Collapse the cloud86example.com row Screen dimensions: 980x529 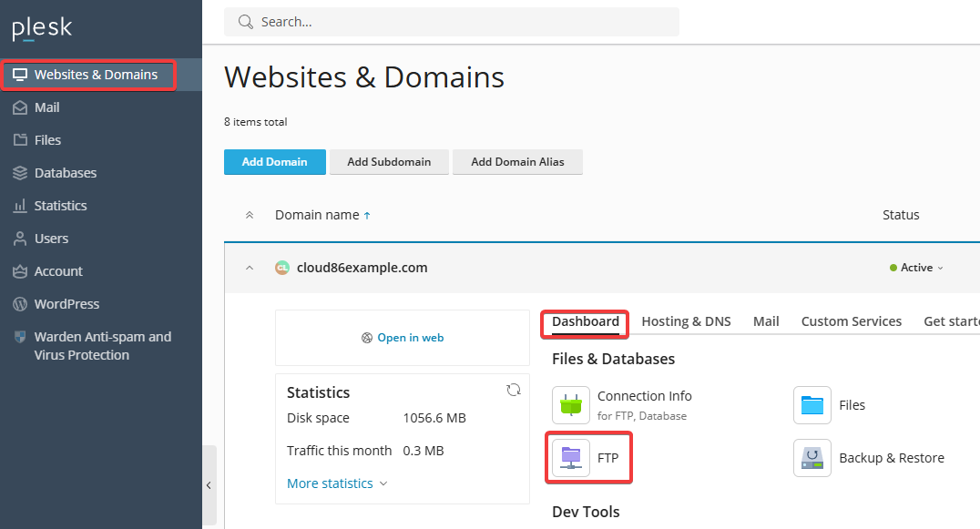pos(250,268)
